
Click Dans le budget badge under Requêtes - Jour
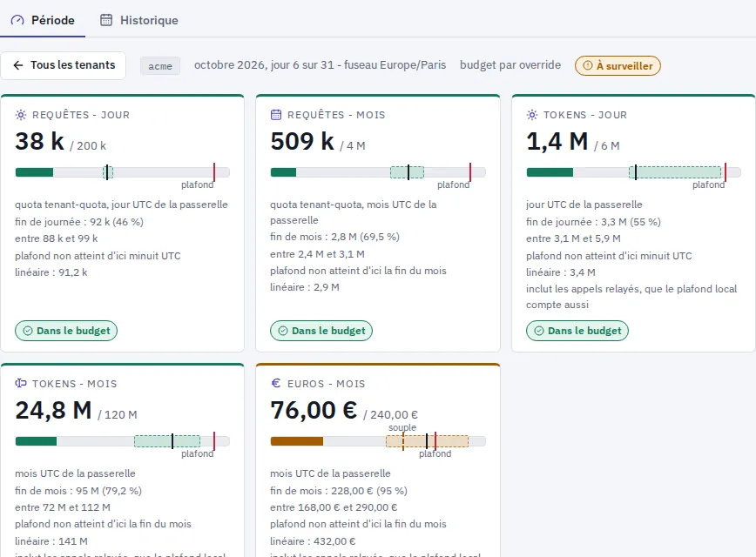click(x=66, y=331)
